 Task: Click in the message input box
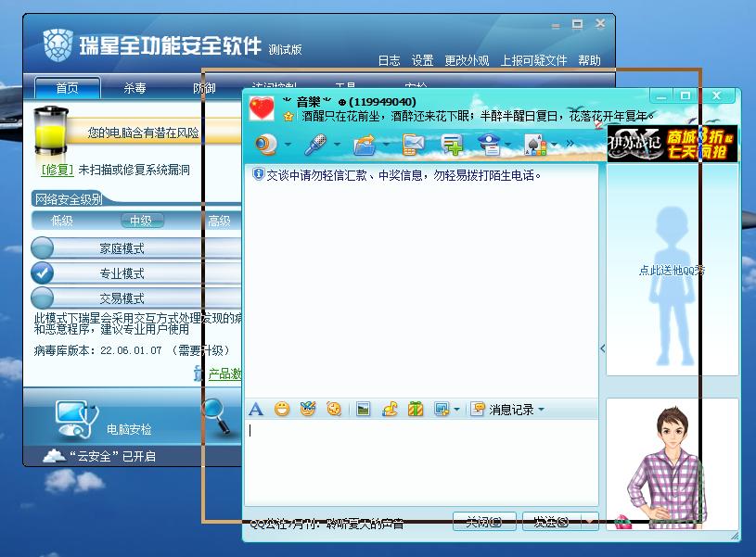(422, 462)
